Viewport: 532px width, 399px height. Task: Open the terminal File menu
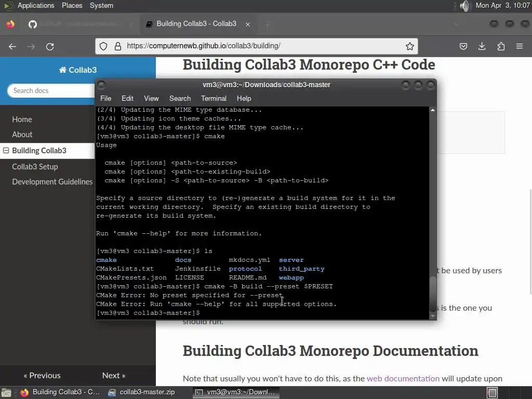(x=105, y=98)
